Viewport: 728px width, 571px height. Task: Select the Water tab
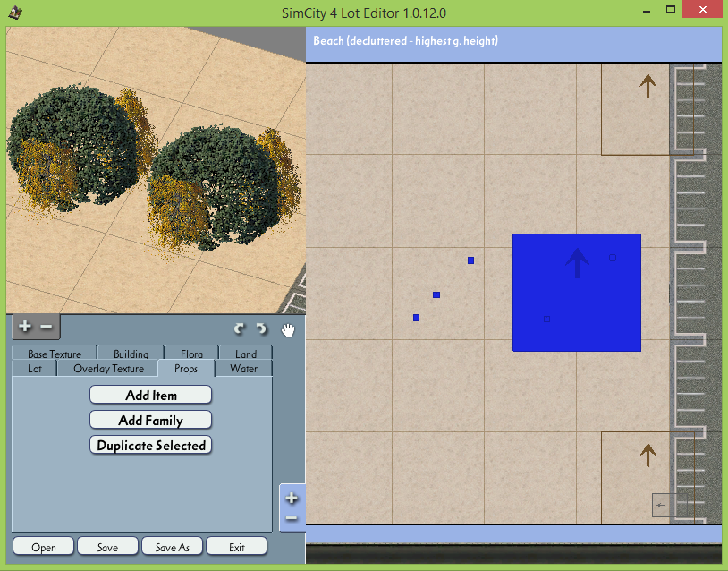(244, 369)
